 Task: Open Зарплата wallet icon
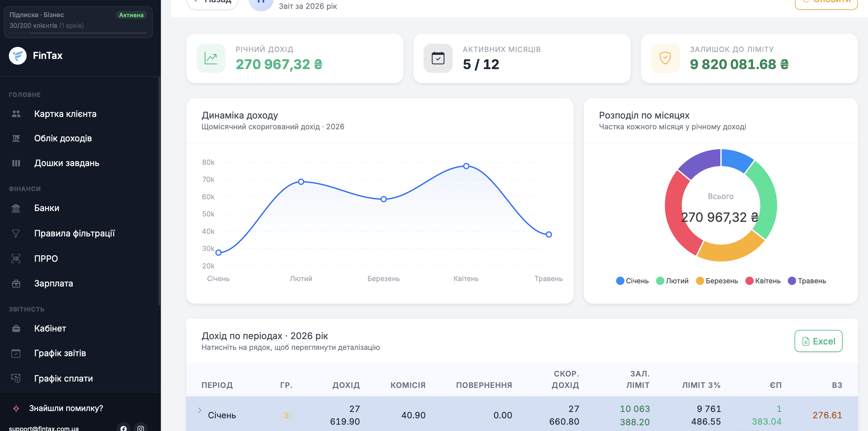click(x=16, y=284)
